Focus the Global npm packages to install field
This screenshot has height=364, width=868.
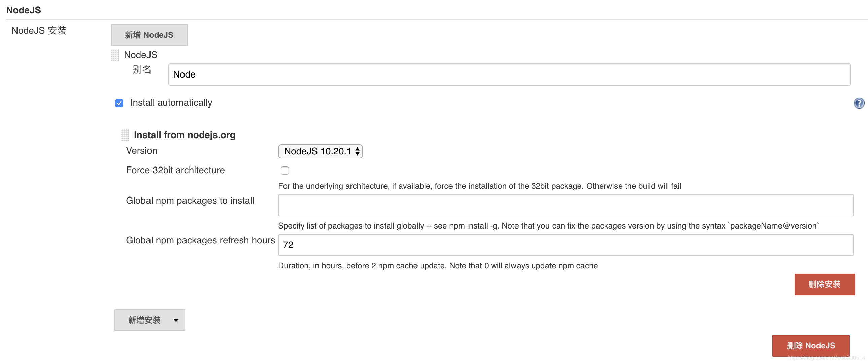[x=566, y=205]
